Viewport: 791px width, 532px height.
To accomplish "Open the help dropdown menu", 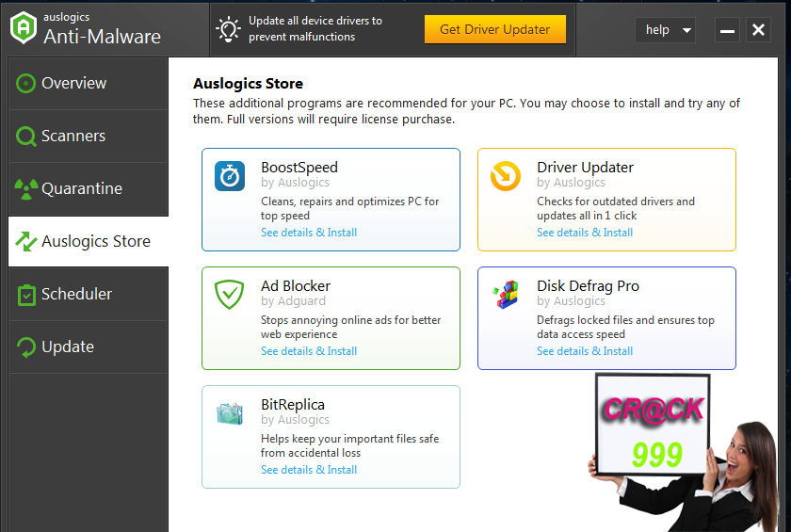I will pos(665,30).
